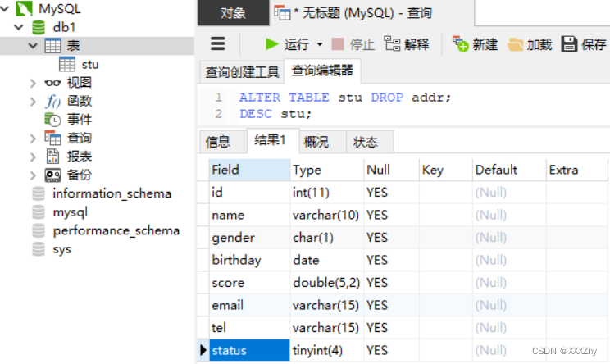Screen dimensions: 610x364
Task: Click the 视图 views glasses icon
Action: [x=52, y=83]
